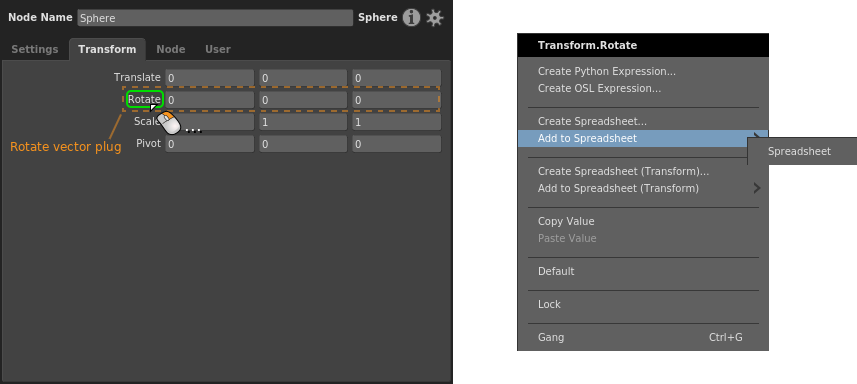This screenshot has width=857, height=384.
Task: Choose Create OSL Expression menu item
Action: click(x=599, y=88)
